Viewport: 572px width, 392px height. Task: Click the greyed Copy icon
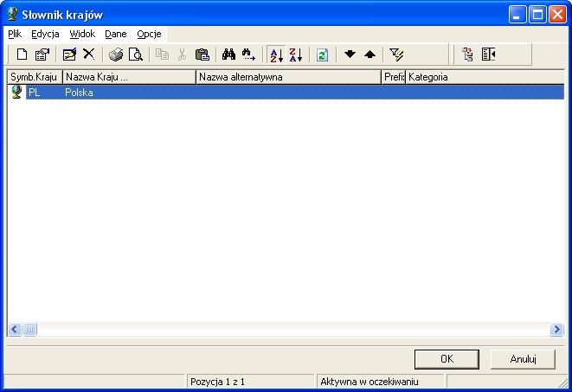tap(162, 55)
